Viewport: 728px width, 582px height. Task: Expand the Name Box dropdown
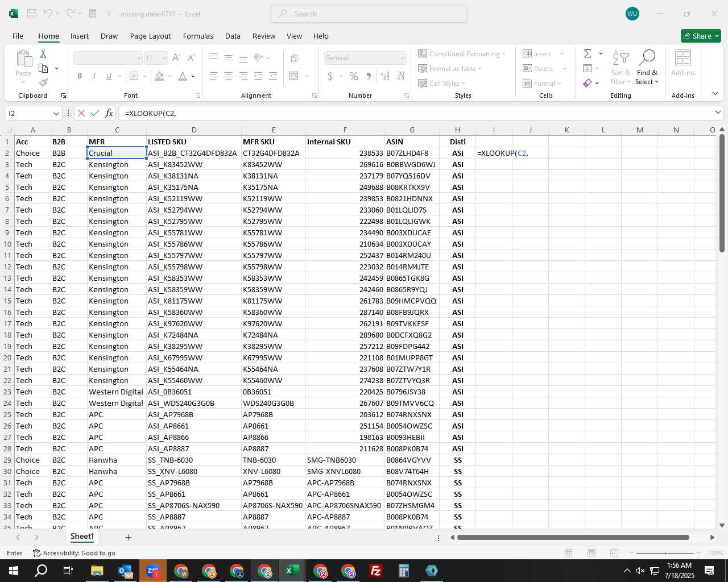click(56, 114)
